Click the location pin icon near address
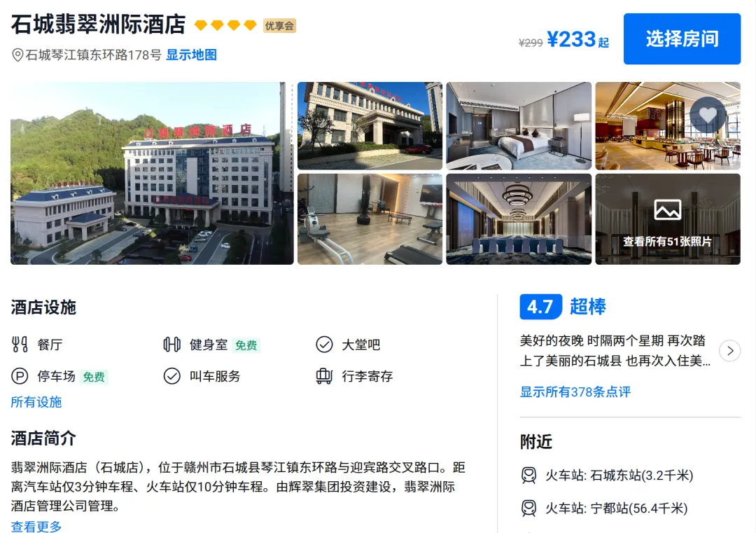This screenshot has width=756, height=533. 17,55
